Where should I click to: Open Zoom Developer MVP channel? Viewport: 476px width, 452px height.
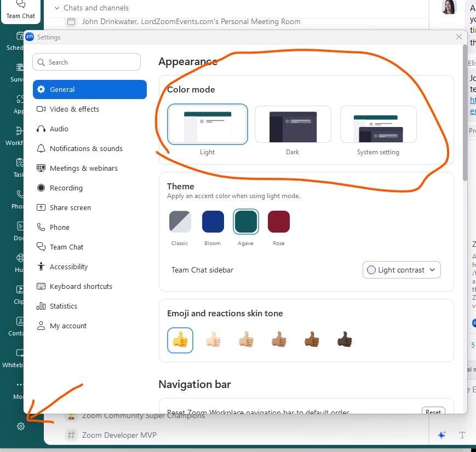point(119,435)
